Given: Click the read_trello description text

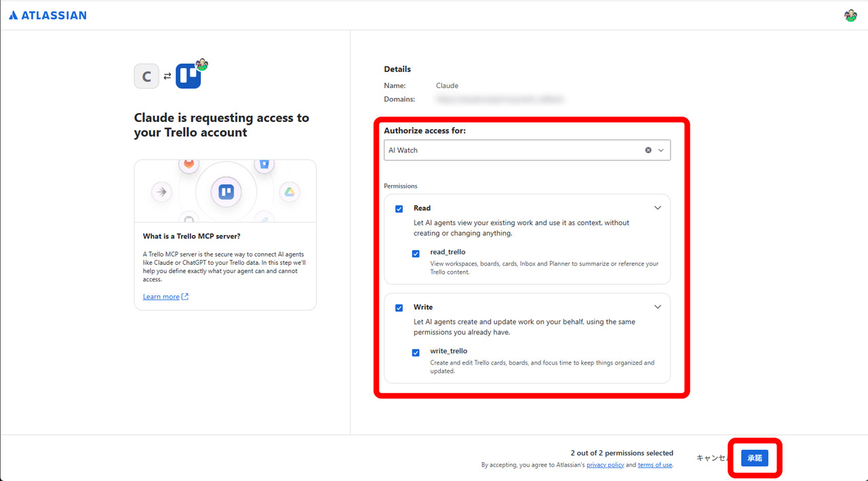Looking at the screenshot, I should [x=545, y=268].
